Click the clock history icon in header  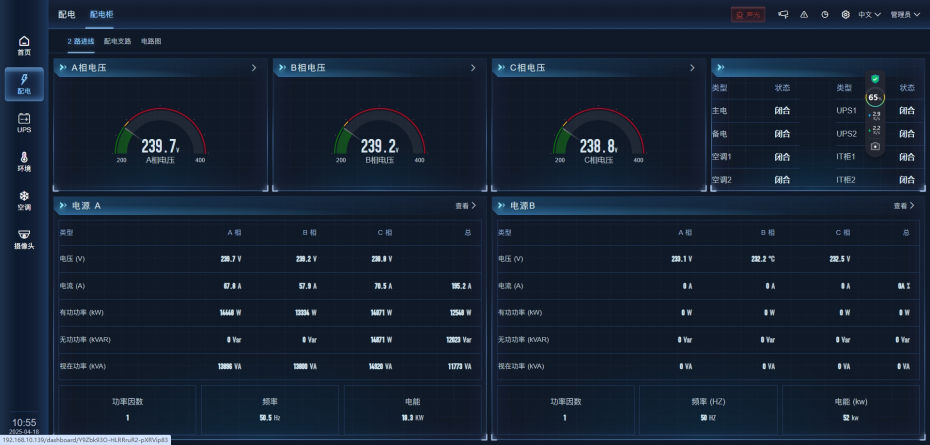pos(825,15)
